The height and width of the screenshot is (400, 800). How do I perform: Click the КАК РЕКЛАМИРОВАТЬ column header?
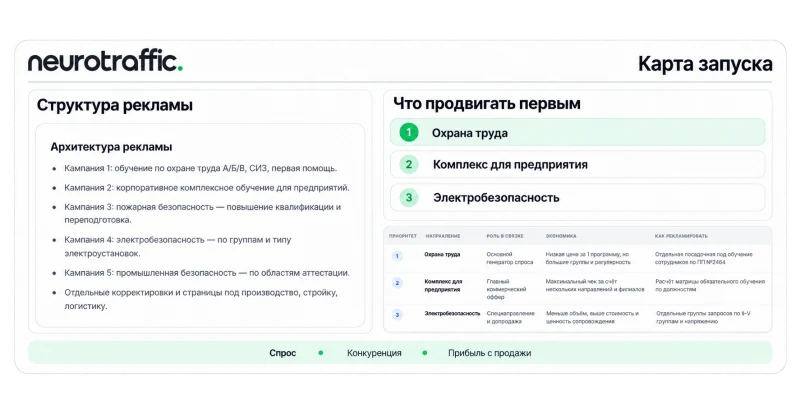click(x=681, y=236)
